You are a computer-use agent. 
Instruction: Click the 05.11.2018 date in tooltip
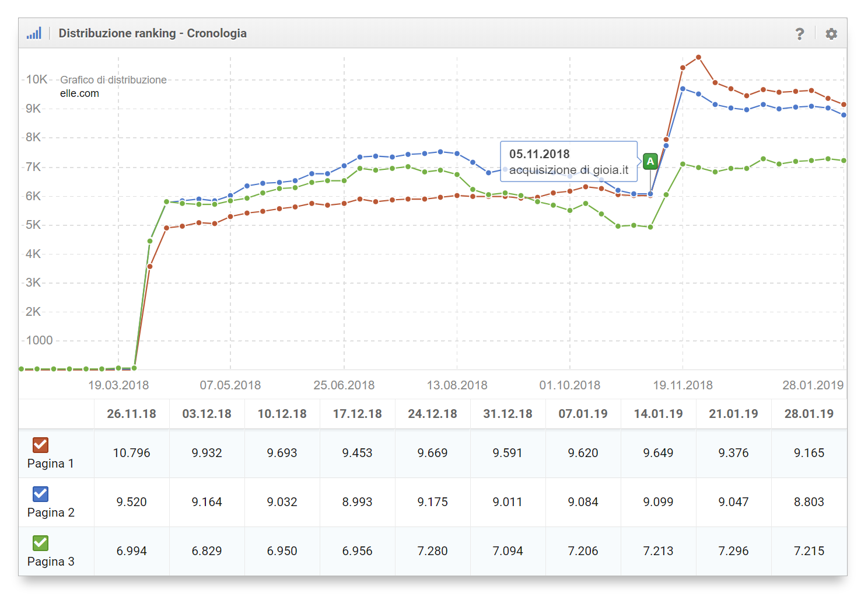540,154
